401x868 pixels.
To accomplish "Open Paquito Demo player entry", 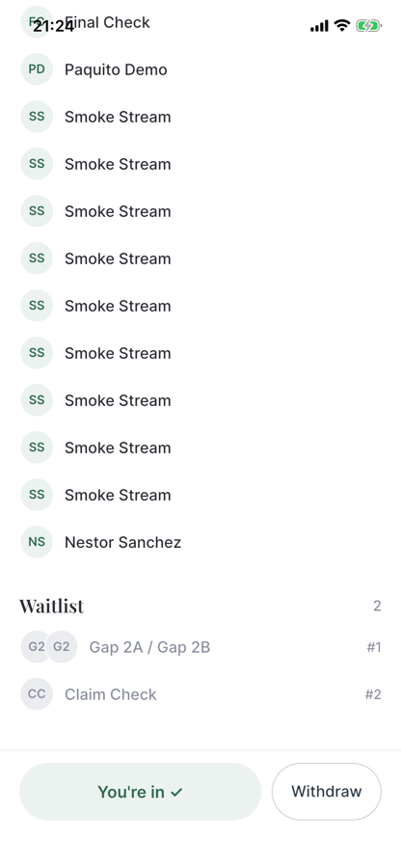I will pos(200,69).
